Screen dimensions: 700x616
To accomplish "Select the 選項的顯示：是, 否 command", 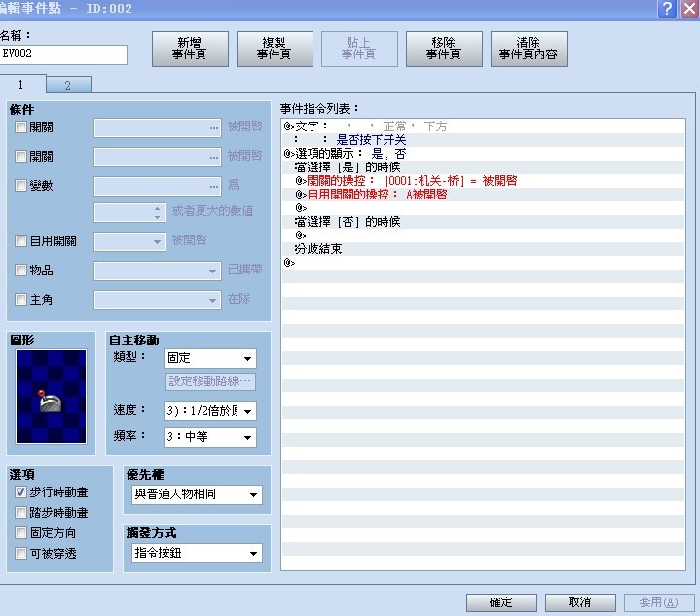I will (x=484, y=154).
